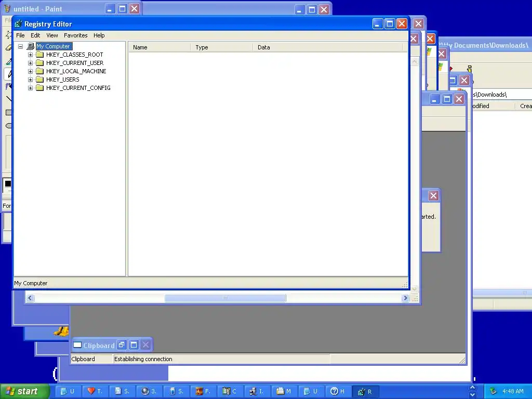The width and height of the screenshot is (532, 399).
Task: Open the Help menu in Registry Editor
Action: (x=99, y=35)
